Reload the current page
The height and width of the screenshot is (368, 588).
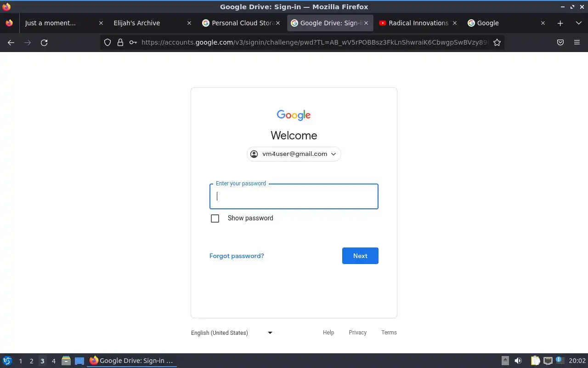(x=44, y=42)
